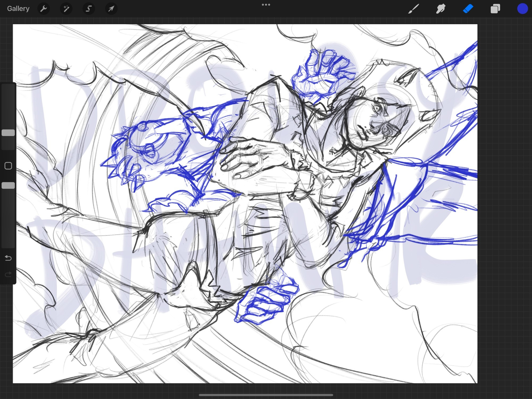Open the Layers panel
Screen dimensions: 532x399
[495, 9]
